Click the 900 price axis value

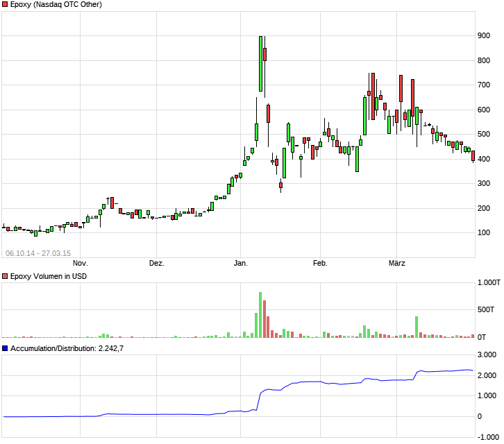(x=484, y=35)
